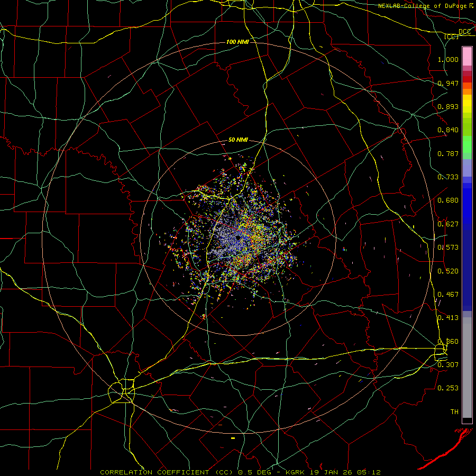
Task: Click the 50 NMI range ring label
Action: 238,140
